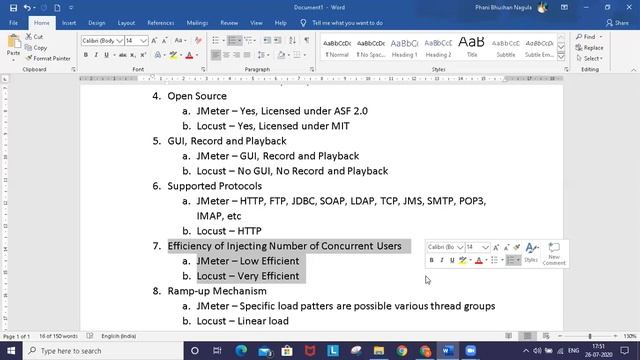Open Chrome from the Windows taskbar
Image resolution: width=640 pixels, height=360 pixels.
tap(402, 351)
